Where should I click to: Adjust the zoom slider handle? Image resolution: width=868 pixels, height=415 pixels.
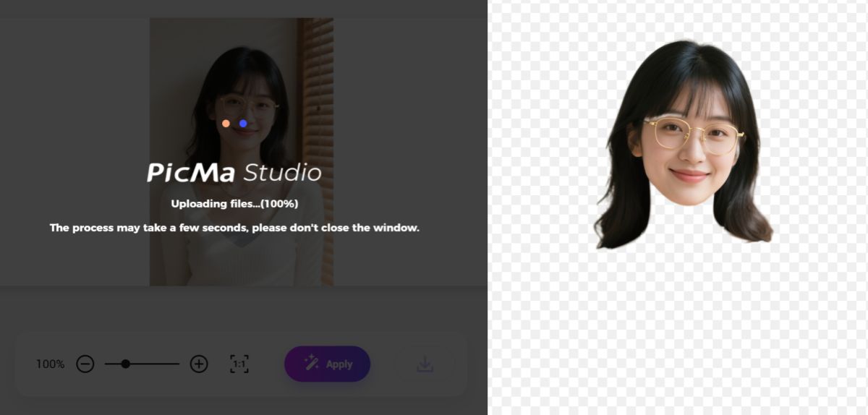[125, 364]
